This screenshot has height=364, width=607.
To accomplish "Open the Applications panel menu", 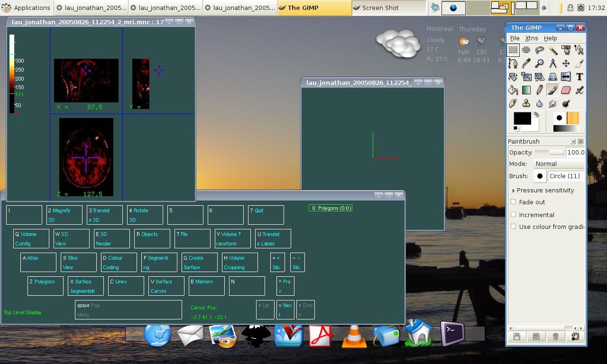I will [x=27, y=8].
